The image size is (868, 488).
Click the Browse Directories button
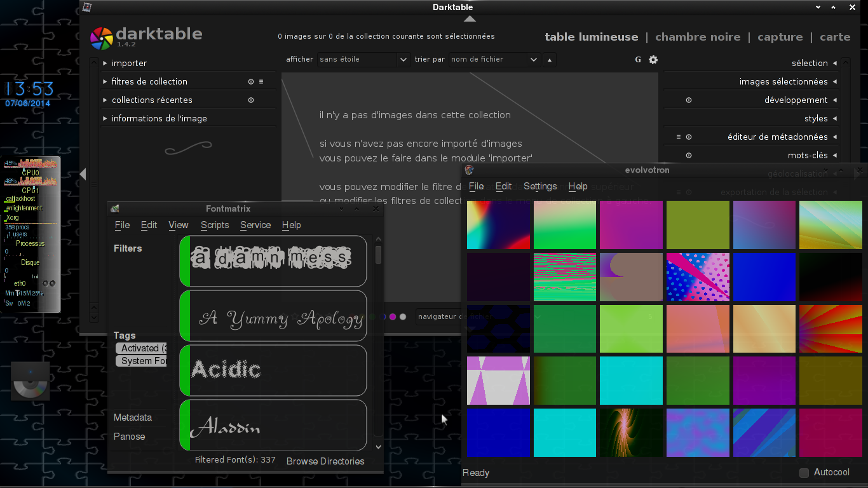[325, 461]
